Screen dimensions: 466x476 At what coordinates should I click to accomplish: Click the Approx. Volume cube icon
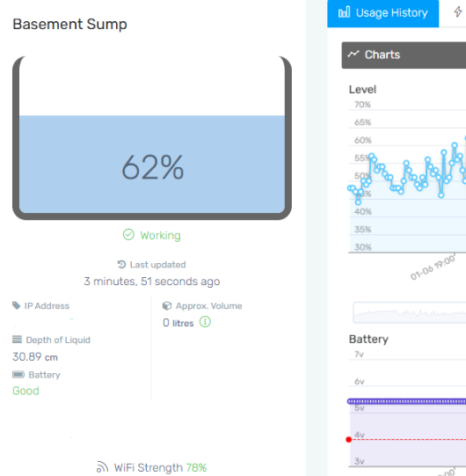167,305
